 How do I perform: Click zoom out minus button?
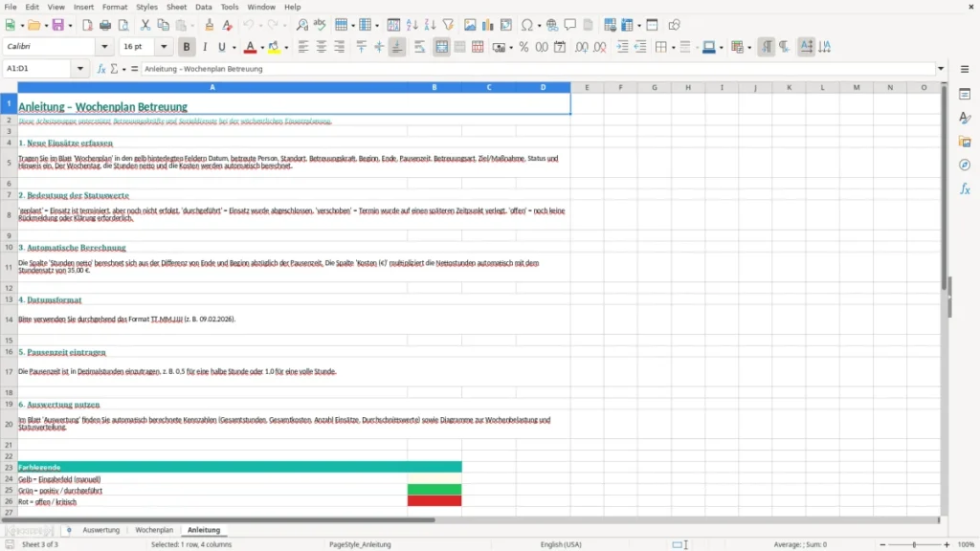882,544
